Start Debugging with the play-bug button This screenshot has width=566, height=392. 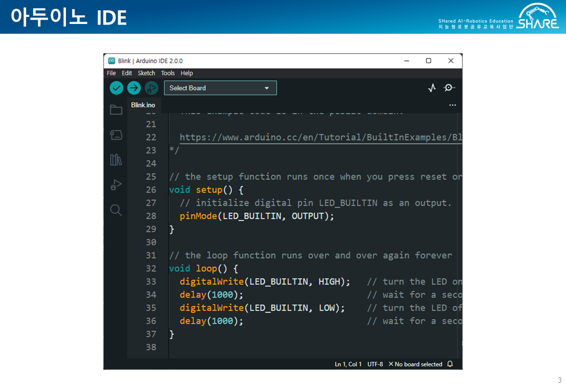[x=152, y=88]
